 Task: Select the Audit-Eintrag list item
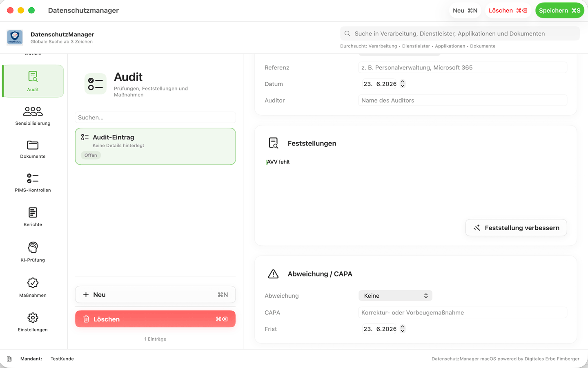(155, 146)
